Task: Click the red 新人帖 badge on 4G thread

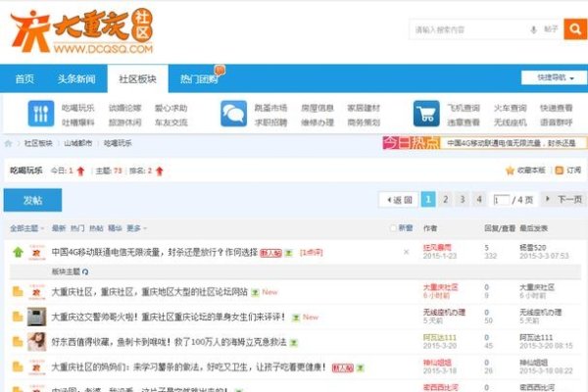Action: click(270, 253)
